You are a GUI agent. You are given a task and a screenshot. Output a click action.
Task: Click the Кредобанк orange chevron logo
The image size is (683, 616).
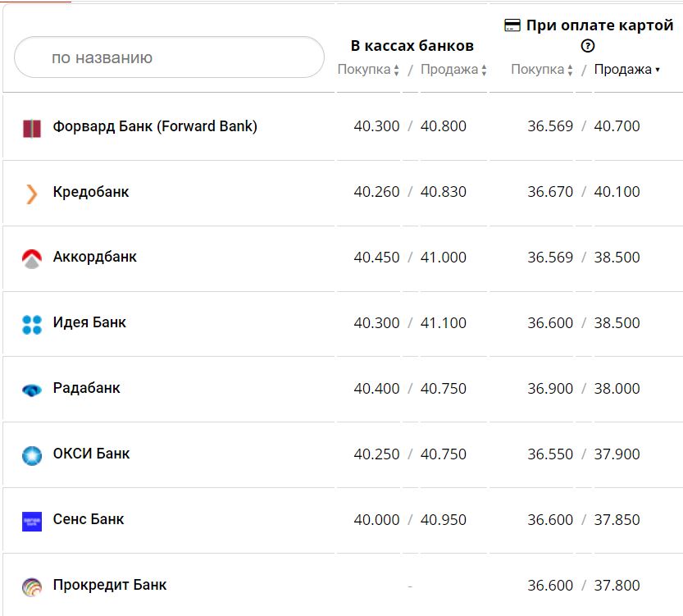32,194
